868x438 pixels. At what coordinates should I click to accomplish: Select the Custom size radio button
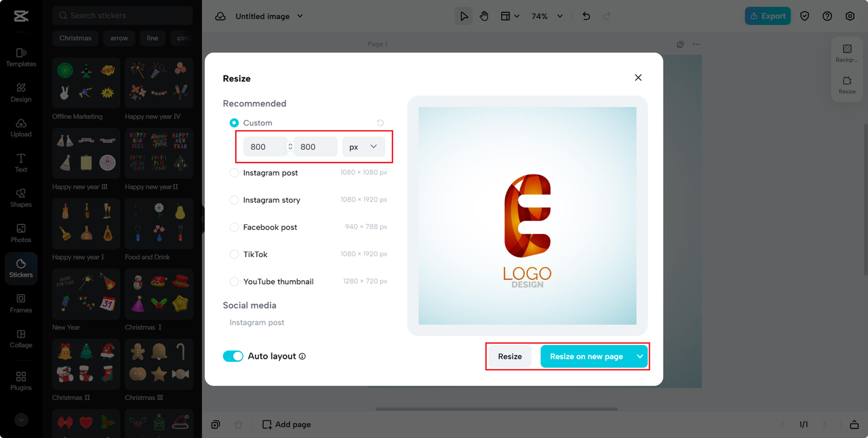[234, 123]
